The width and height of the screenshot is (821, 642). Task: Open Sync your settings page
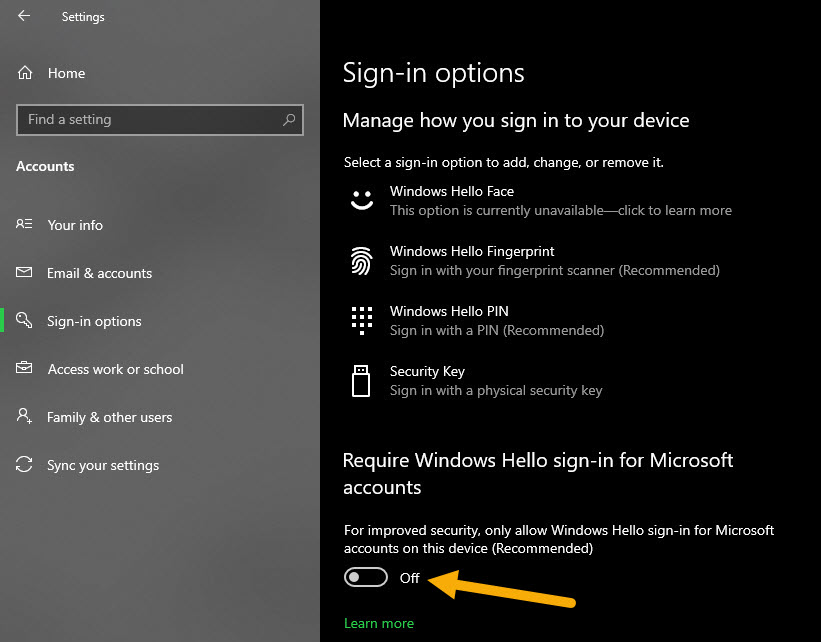[103, 466]
